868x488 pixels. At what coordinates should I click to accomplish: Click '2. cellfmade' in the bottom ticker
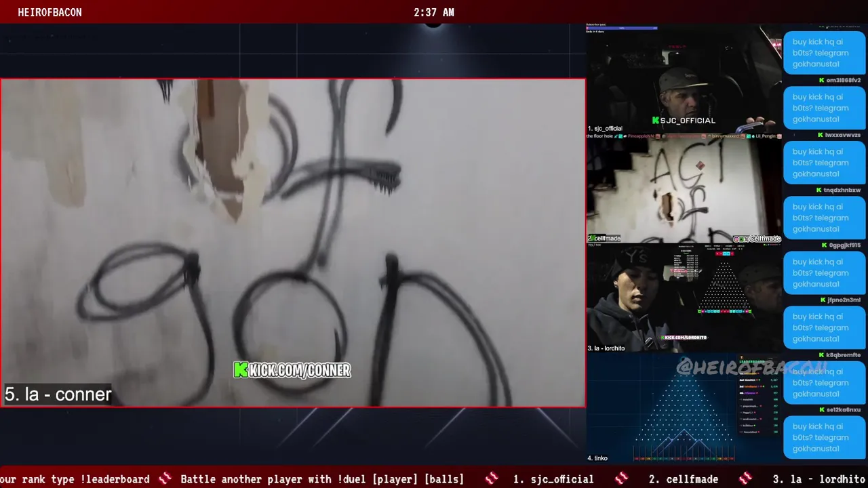684,479
